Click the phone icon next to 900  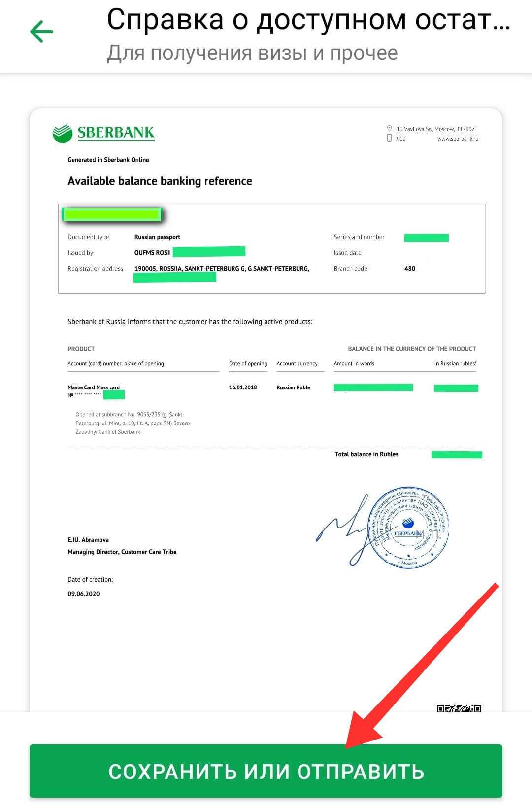[389, 138]
